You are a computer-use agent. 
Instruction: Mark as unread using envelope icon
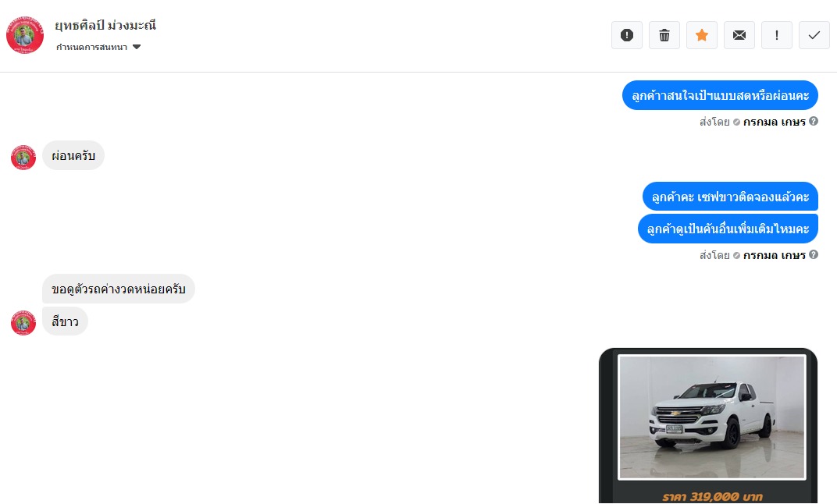(739, 35)
